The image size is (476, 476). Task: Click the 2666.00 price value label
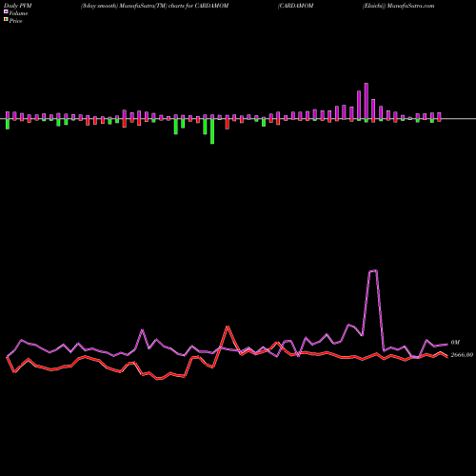(x=462, y=355)
